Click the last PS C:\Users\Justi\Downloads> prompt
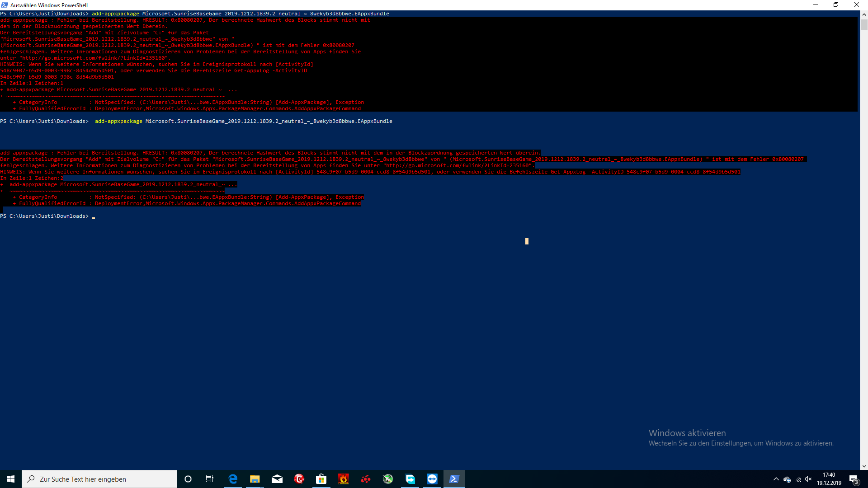 (x=44, y=216)
